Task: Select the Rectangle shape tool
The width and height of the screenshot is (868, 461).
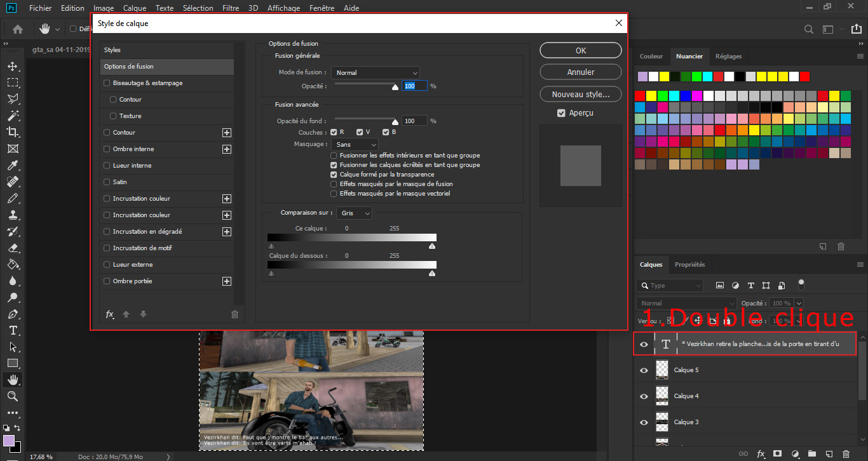Action: pos(12,363)
